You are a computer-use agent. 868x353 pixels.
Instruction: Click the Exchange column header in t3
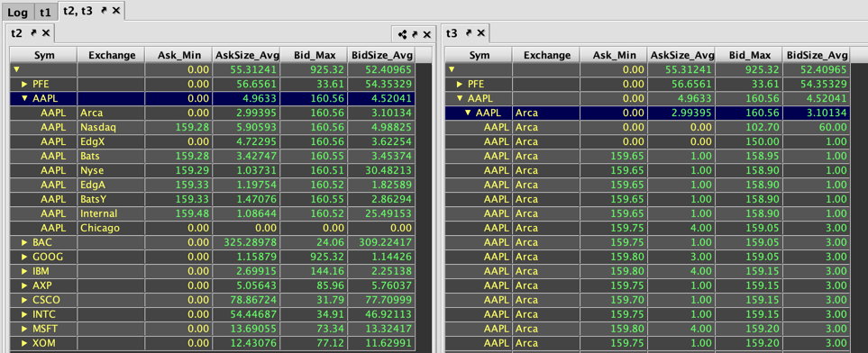(546, 55)
